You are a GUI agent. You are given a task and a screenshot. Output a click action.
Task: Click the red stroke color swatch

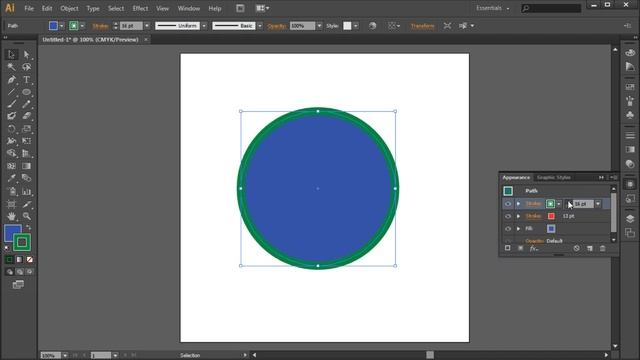click(x=551, y=216)
